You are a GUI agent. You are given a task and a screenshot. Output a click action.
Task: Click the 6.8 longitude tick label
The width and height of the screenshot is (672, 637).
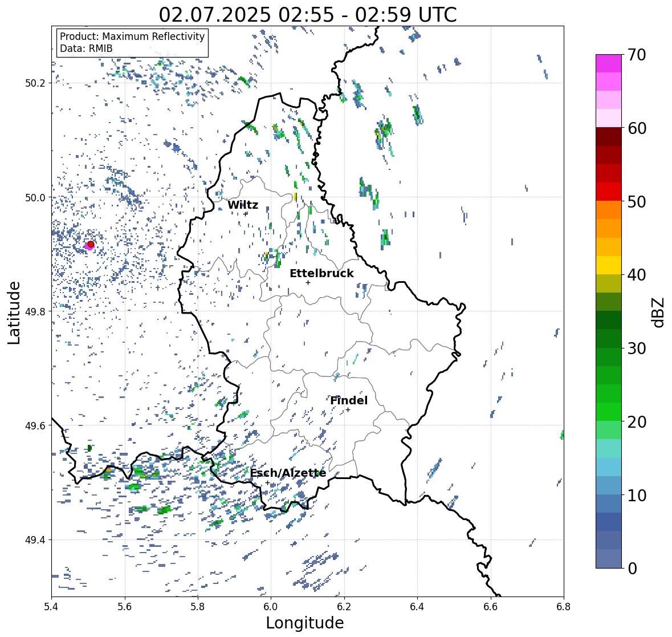(564, 607)
